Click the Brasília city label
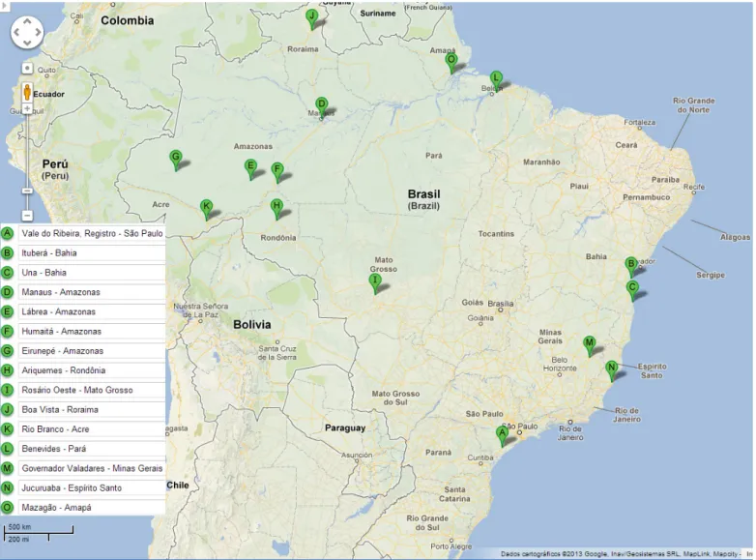756x560 pixels. (x=501, y=304)
